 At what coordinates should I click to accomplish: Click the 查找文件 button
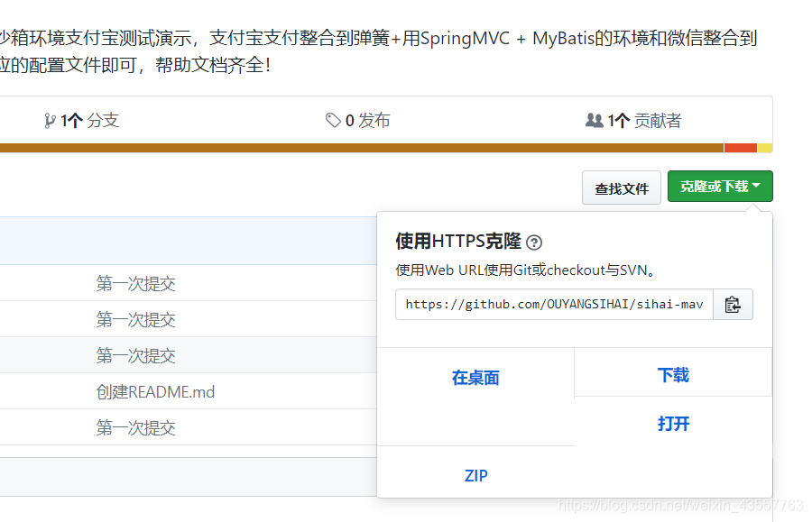pos(622,188)
